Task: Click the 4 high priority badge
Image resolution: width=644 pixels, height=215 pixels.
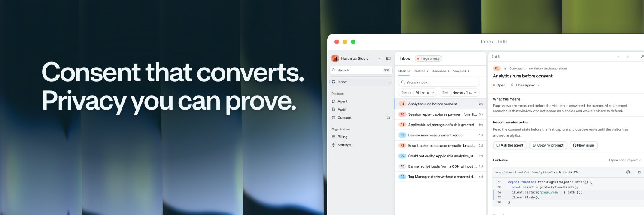Action: [x=428, y=58]
